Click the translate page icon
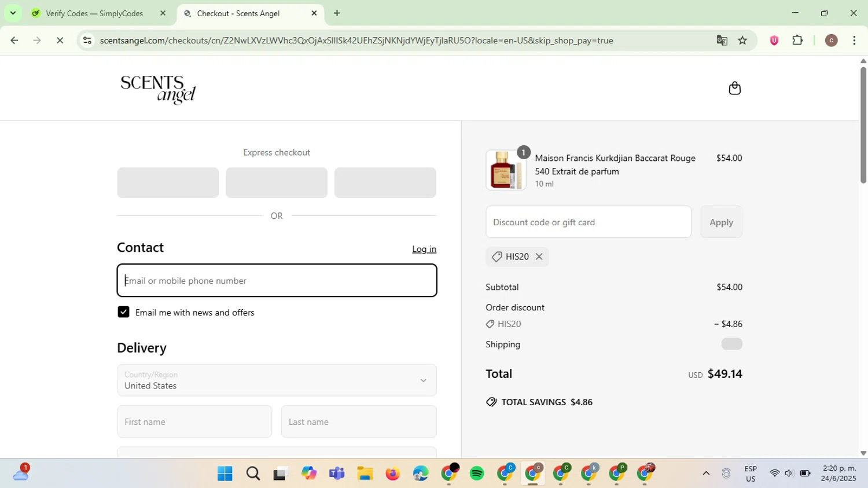868x488 pixels. point(722,41)
